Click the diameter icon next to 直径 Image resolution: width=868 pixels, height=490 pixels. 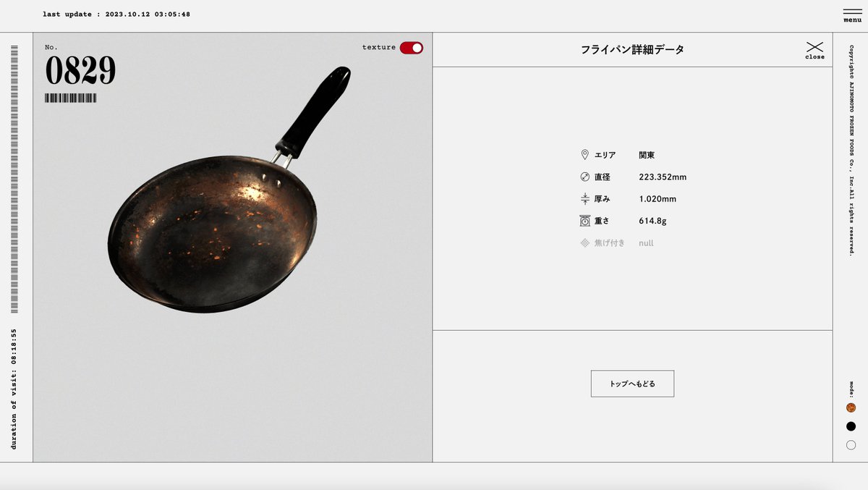(x=584, y=177)
